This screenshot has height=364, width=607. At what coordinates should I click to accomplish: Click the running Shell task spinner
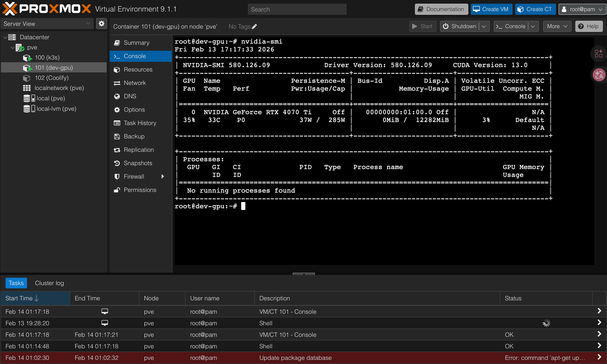coord(546,323)
